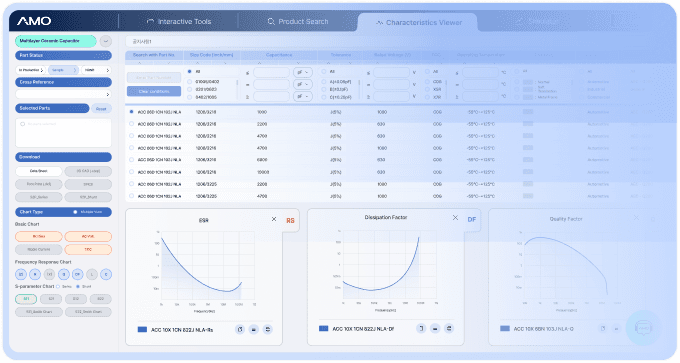Select the All tolerance radio button
680x363 pixels.
coord(324,72)
